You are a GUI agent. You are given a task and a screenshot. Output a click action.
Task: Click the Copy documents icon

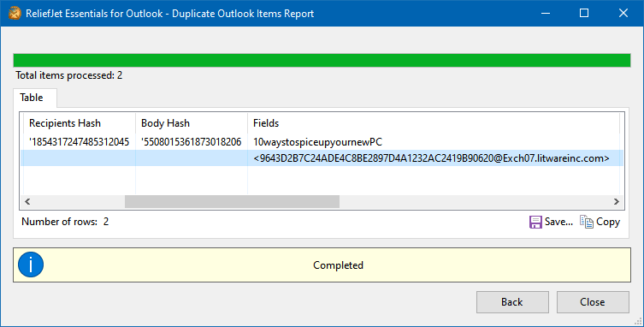pos(587,222)
